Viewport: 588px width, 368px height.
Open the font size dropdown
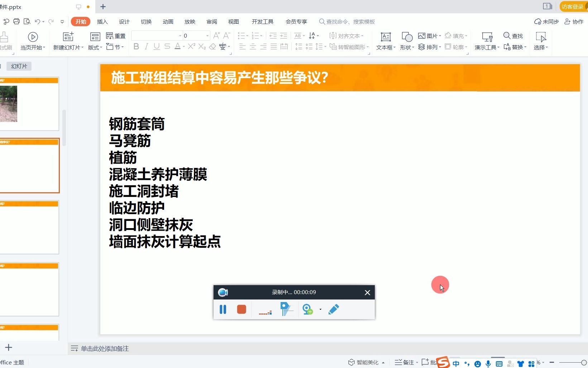click(207, 36)
